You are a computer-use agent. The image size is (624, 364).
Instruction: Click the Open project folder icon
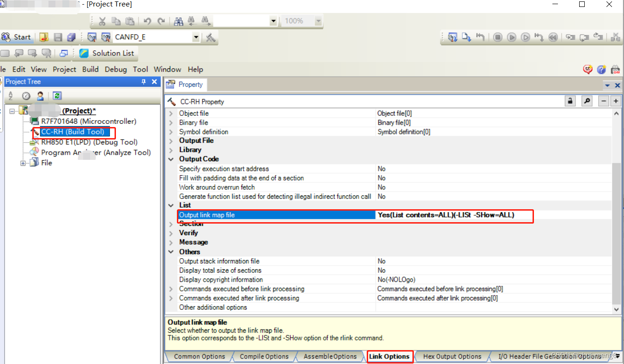[x=44, y=37]
